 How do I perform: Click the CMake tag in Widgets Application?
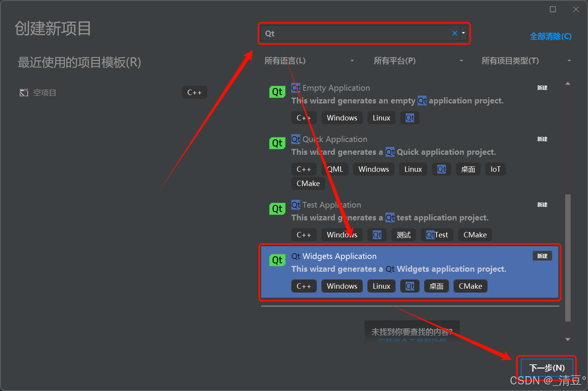pyautogui.click(x=470, y=286)
